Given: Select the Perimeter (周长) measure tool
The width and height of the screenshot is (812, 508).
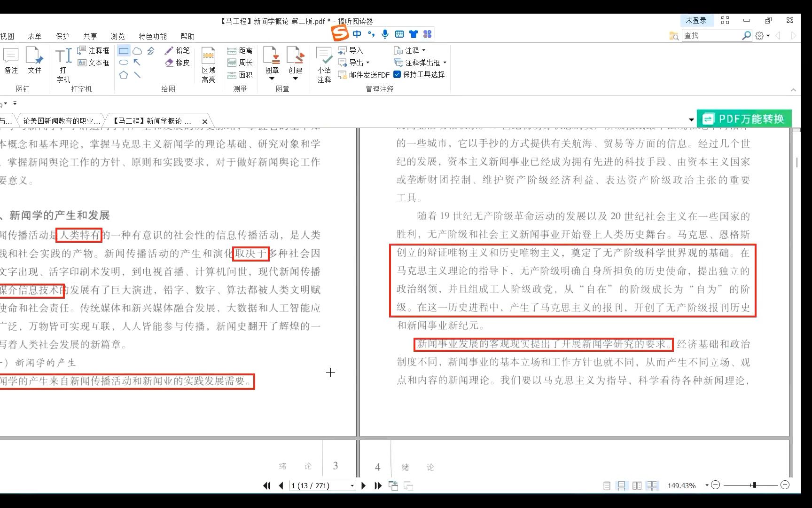Looking at the screenshot, I should pos(240,63).
